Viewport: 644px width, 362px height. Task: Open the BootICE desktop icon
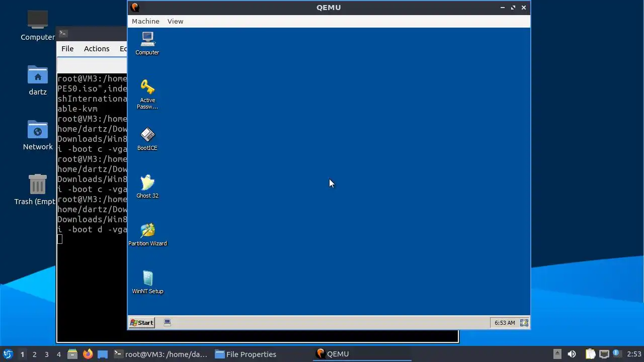pos(147,139)
